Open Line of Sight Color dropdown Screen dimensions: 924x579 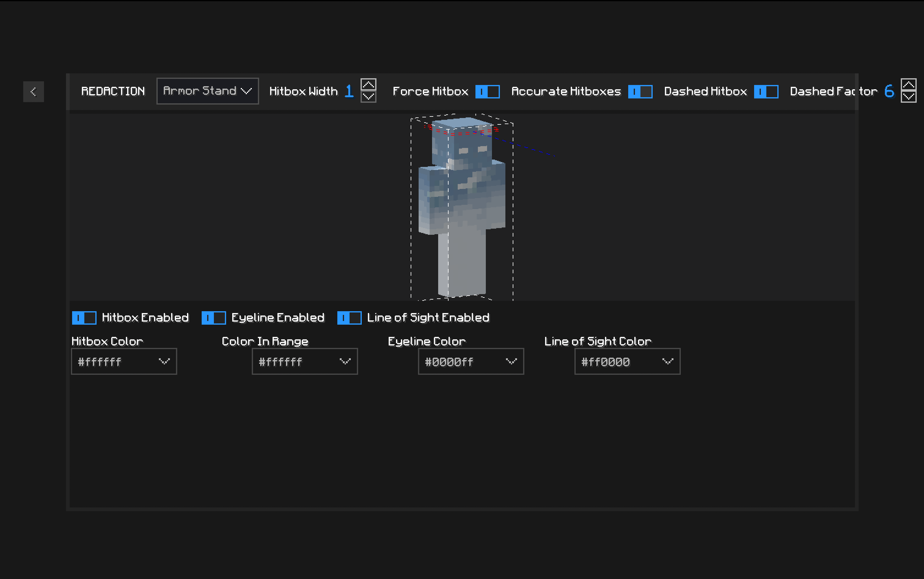pos(627,361)
